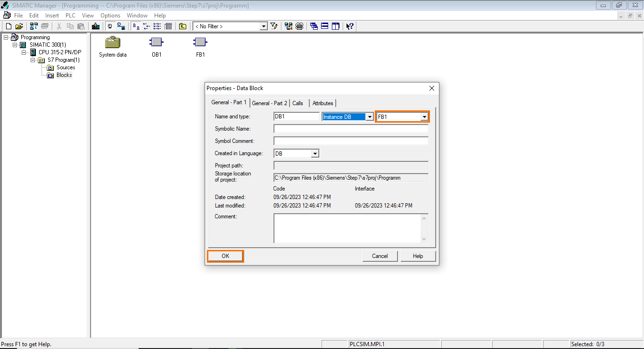Switch to General - Part 2 tab
This screenshot has width=644, height=349.
(269, 103)
